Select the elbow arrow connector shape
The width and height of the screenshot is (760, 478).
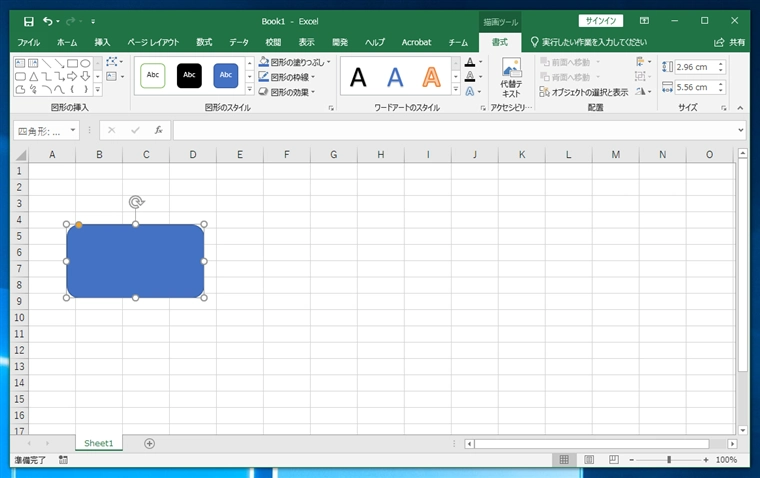pos(59,76)
